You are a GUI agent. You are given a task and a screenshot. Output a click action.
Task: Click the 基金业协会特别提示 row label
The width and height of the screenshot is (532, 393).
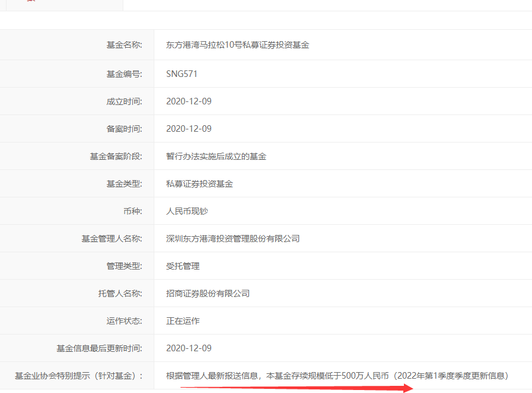pos(79,376)
